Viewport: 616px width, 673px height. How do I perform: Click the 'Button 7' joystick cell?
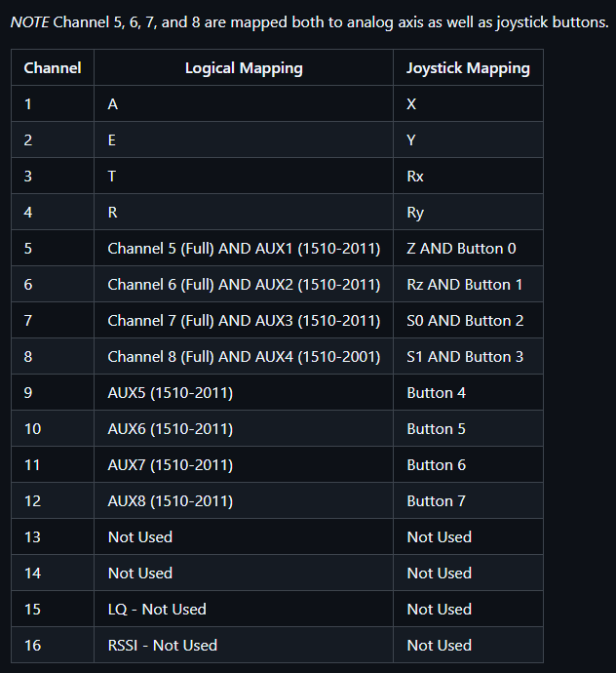[436, 501]
